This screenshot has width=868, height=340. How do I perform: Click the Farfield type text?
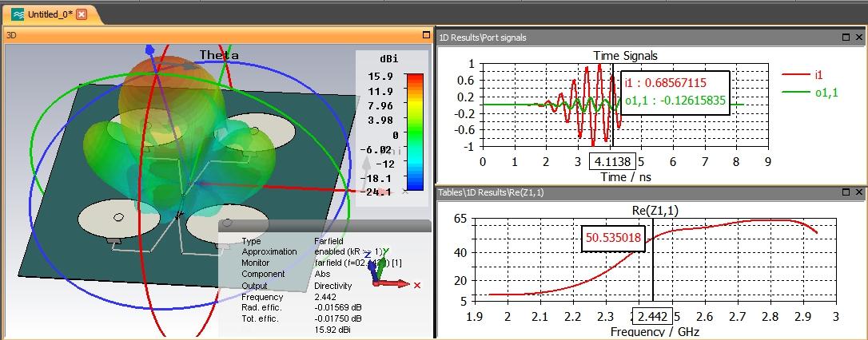coord(328,242)
